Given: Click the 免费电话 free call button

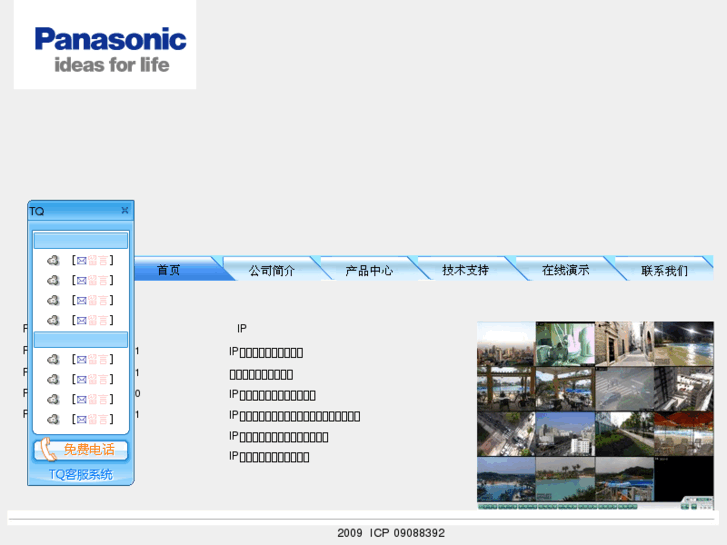Looking at the screenshot, I should (81, 449).
